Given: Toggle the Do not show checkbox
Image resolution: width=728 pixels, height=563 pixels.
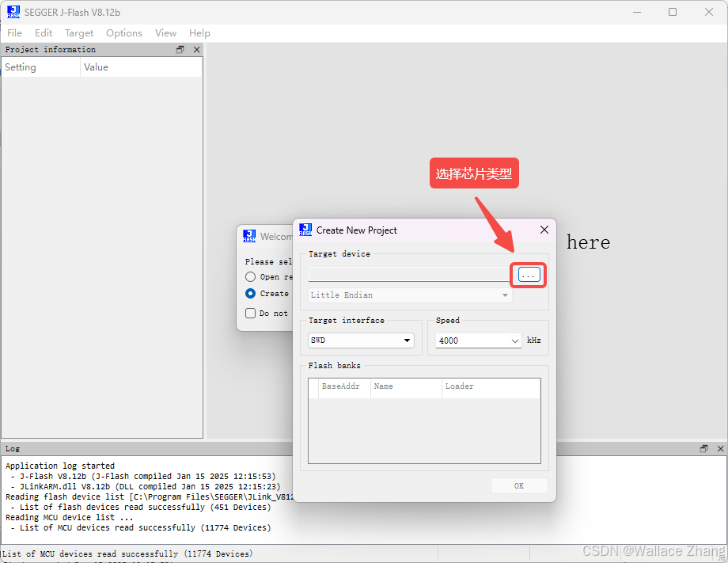Looking at the screenshot, I should point(250,313).
